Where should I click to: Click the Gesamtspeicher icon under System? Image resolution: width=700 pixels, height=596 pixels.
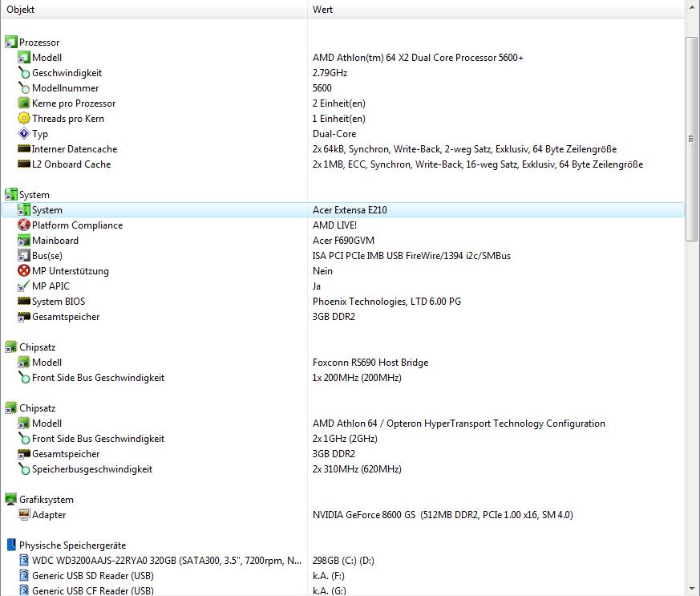click(24, 317)
